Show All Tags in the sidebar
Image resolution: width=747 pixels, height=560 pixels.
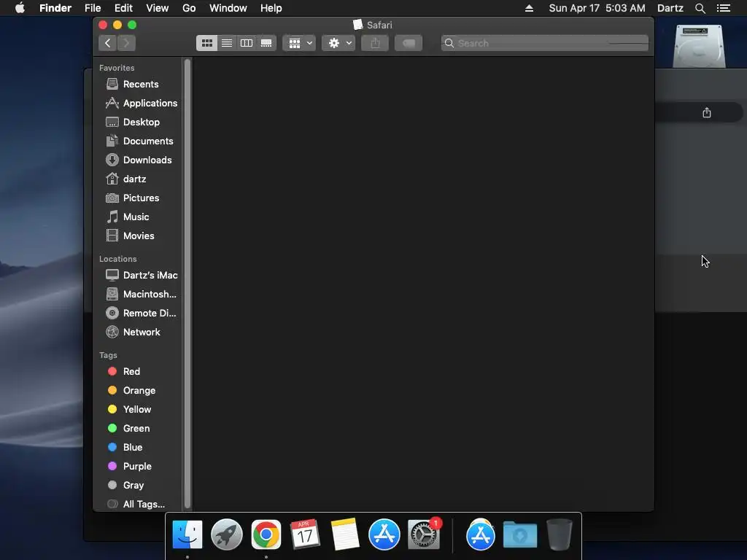pos(138,505)
